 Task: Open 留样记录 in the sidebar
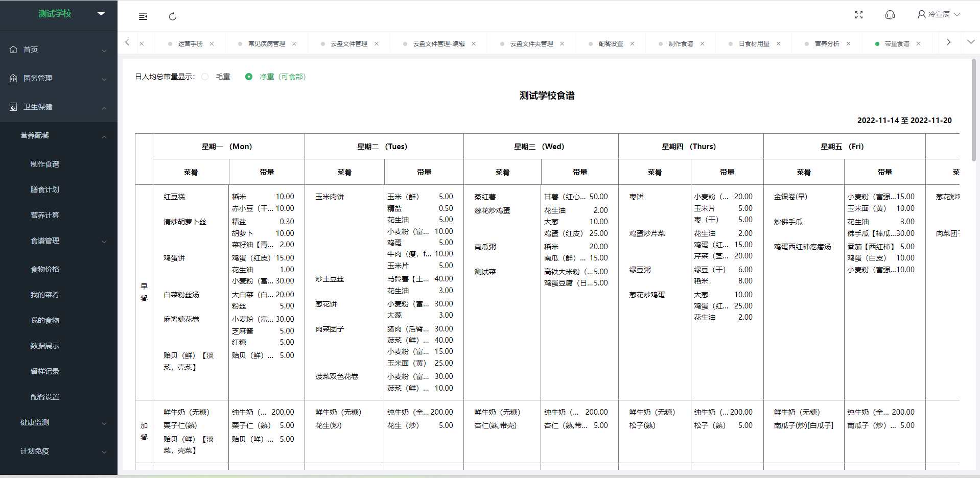click(x=45, y=371)
